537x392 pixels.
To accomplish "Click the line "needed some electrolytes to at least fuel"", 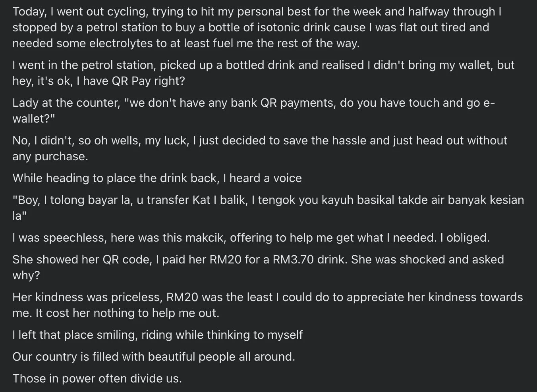I will [185, 43].
